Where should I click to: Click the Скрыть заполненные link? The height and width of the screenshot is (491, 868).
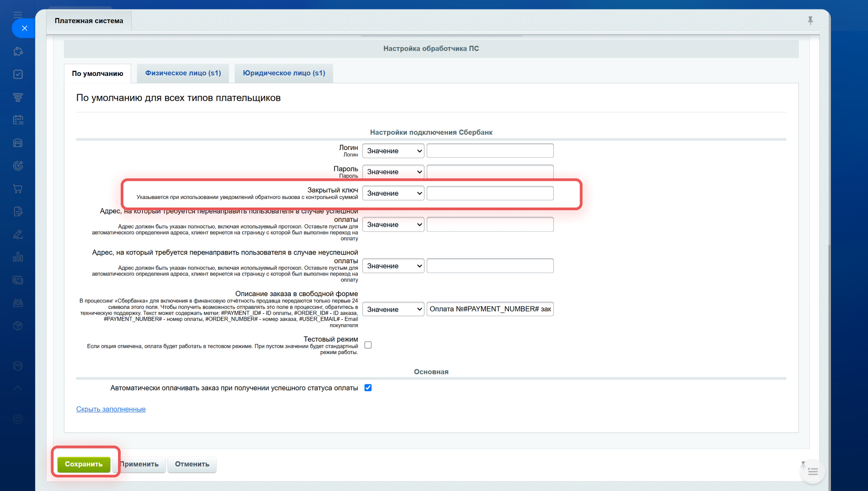pos(111,409)
